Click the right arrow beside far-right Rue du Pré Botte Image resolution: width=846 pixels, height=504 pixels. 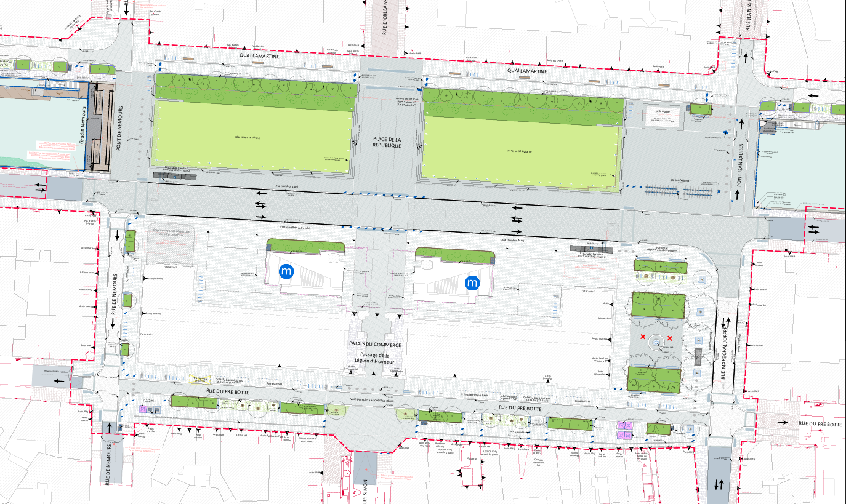785,423
